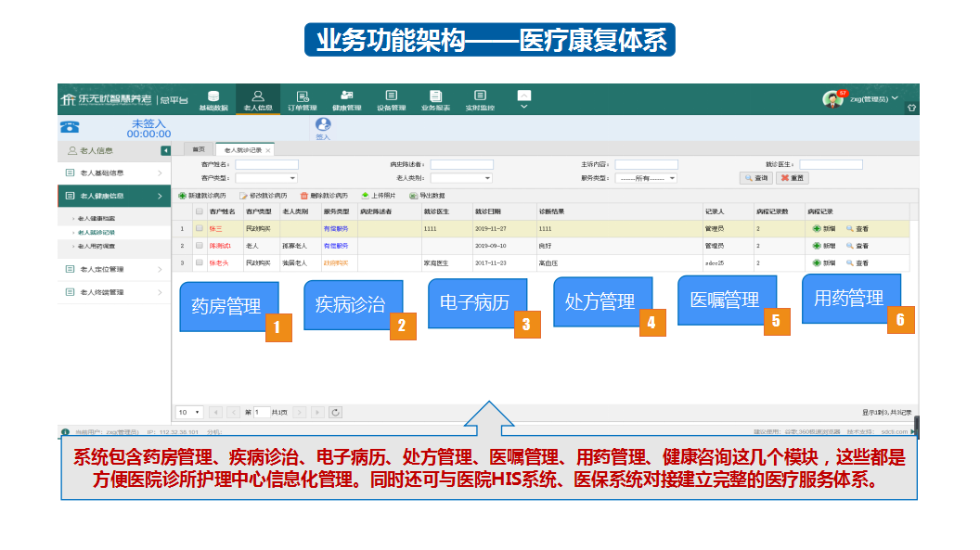
Task: Focus the 客户姓名 input field
Action: coord(267,165)
